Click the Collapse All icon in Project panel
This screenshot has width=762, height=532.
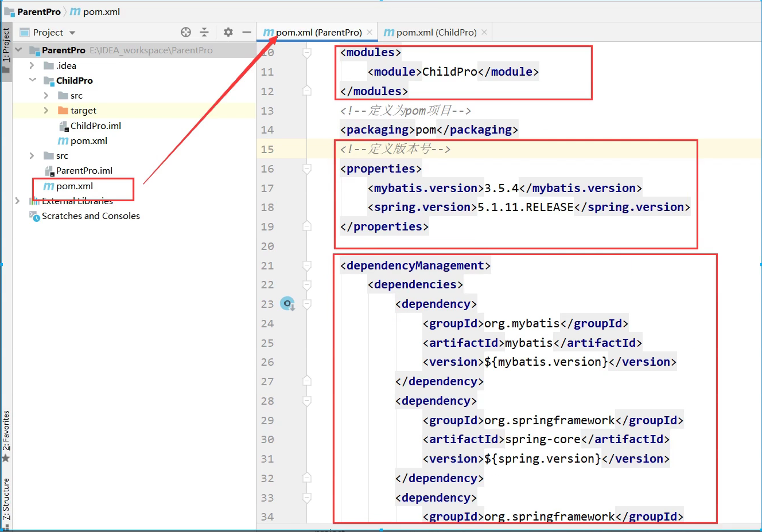204,32
